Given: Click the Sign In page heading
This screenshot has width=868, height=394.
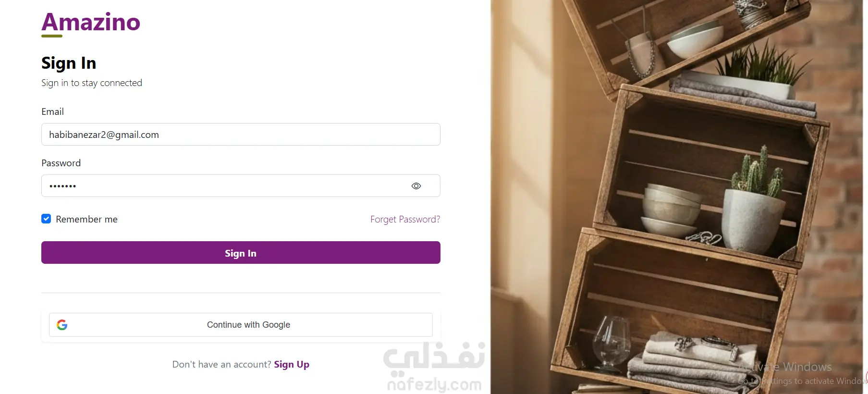Looking at the screenshot, I should tap(69, 63).
